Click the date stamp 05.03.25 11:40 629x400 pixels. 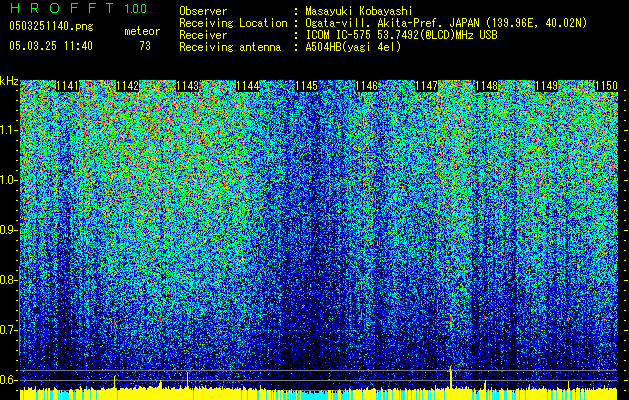[x=51, y=46]
